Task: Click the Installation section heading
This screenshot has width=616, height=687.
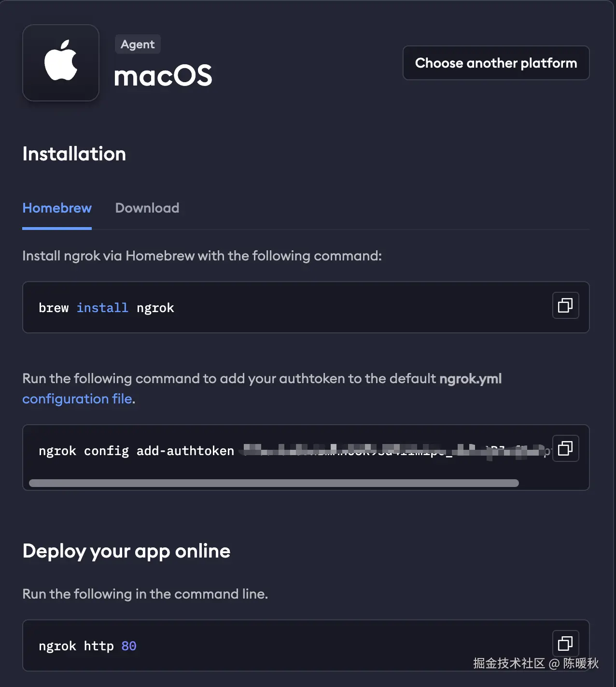Action: (x=74, y=154)
